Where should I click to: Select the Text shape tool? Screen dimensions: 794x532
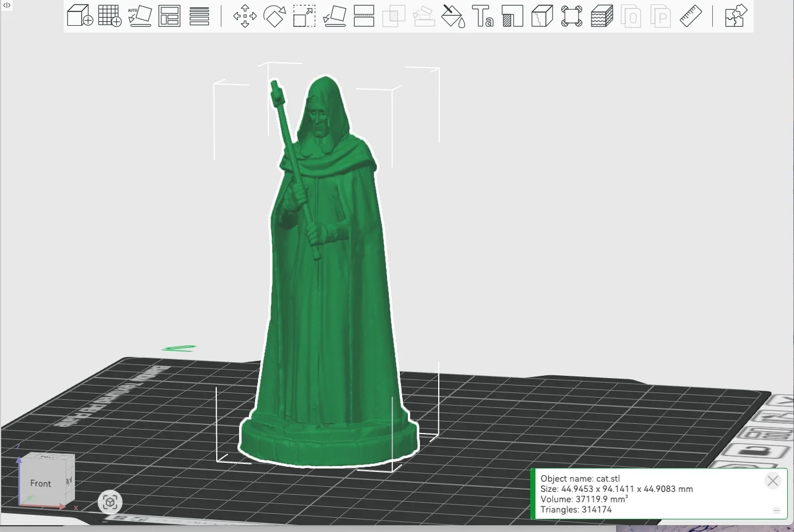(483, 16)
